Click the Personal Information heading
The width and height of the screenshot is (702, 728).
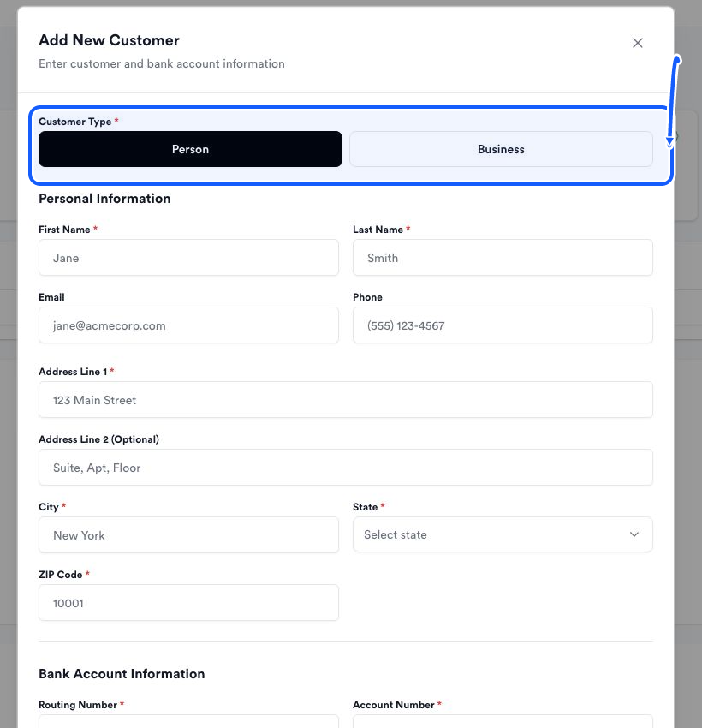point(104,199)
